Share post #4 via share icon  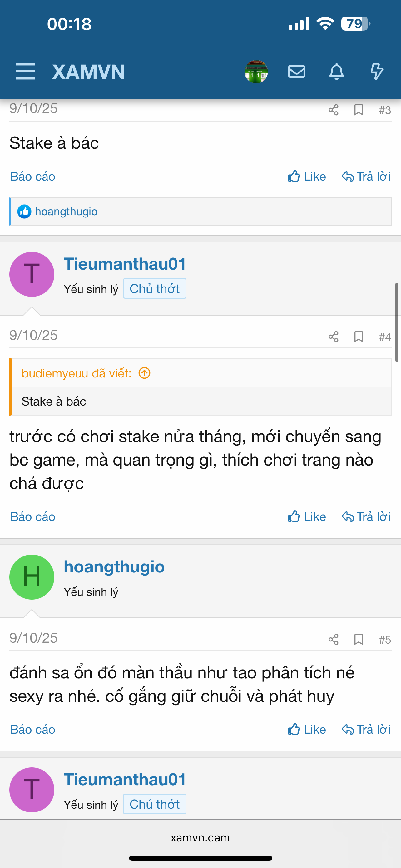(333, 337)
